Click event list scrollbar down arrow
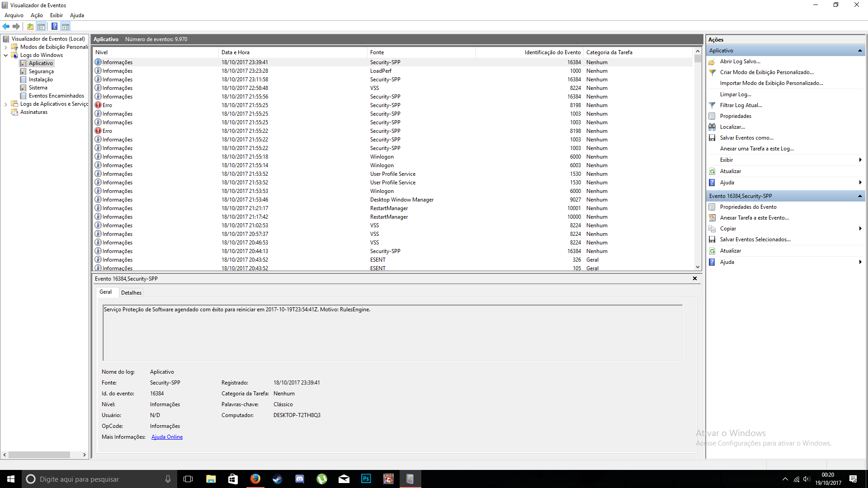Image resolution: width=868 pixels, height=488 pixels. 698,267
